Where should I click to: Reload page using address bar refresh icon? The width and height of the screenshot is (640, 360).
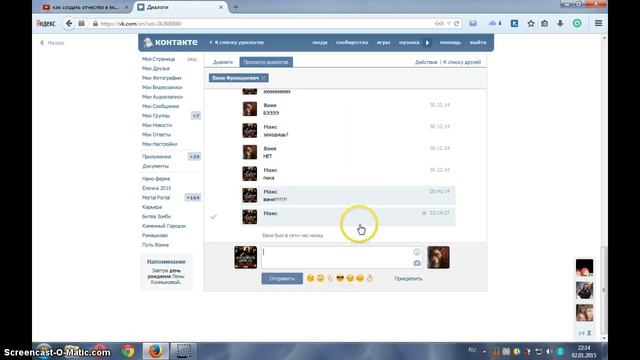coord(457,24)
